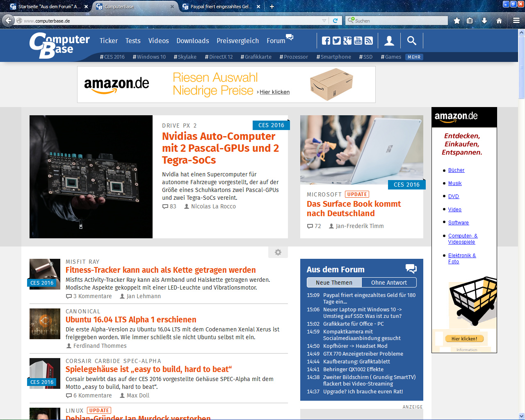
Task: Click the speech bubbles icon in Aus dem Forum header
Action: point(411,269)
